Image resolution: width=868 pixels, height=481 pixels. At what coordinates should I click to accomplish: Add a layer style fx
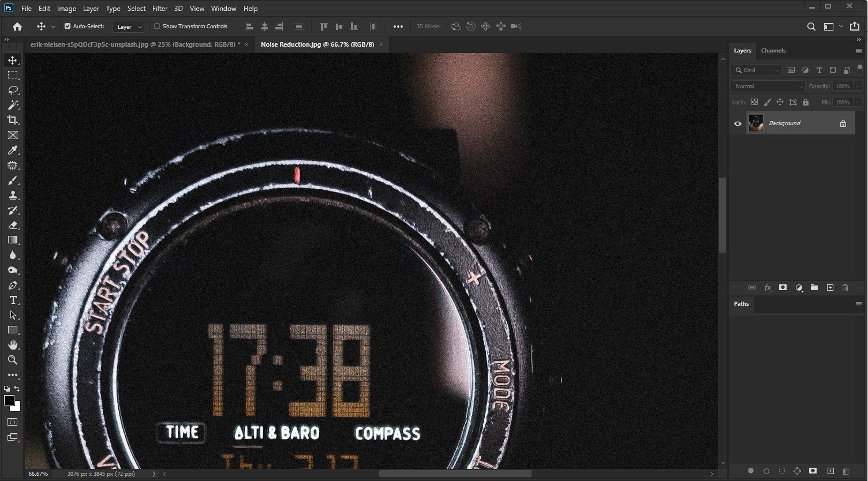[768, 287]
